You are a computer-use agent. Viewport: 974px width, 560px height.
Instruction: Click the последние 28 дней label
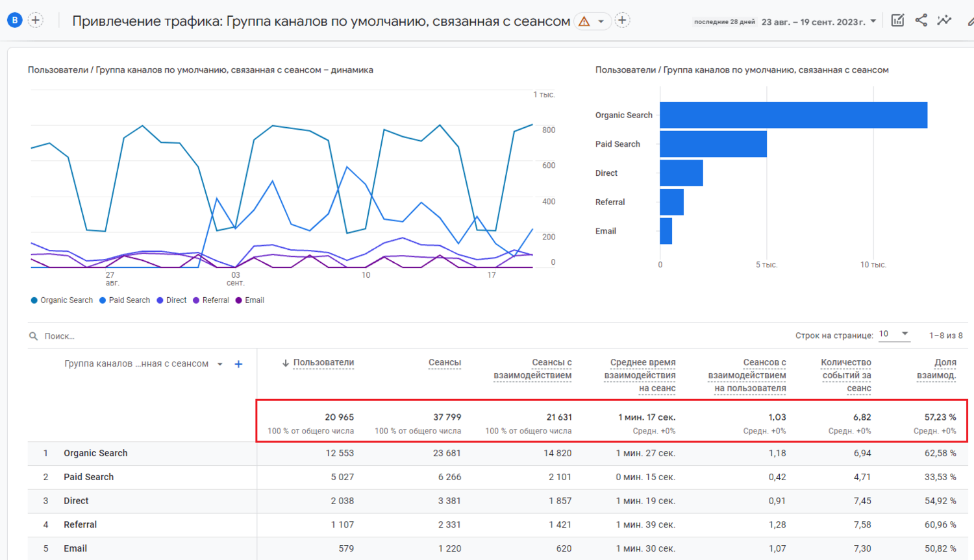point(724,22)
